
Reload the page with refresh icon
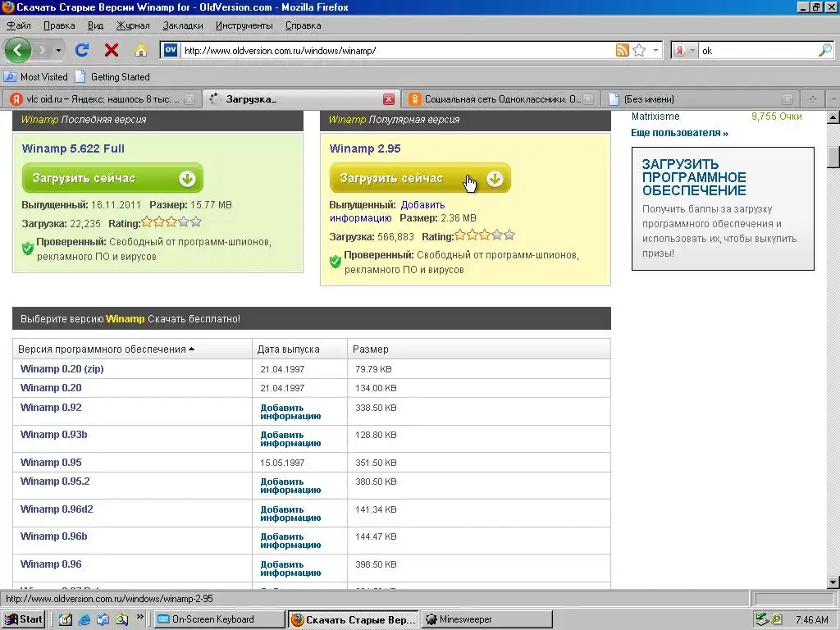click(82, 50)
